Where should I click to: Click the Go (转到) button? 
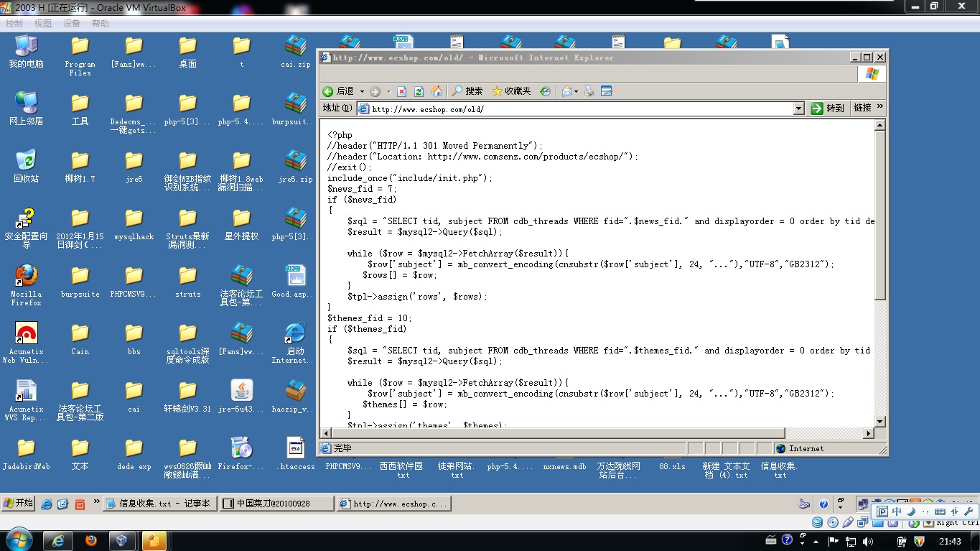[x=828, y=108]
